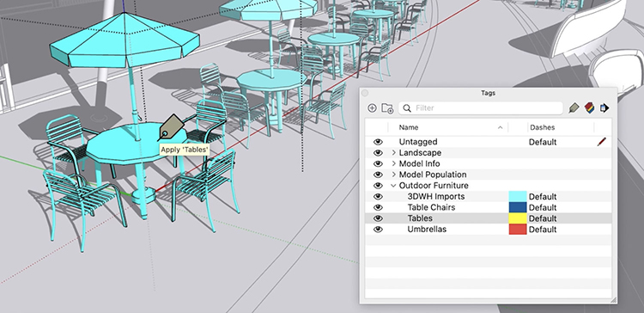
Task: Click into the Filter search field
Action: (x=481, y=108)
